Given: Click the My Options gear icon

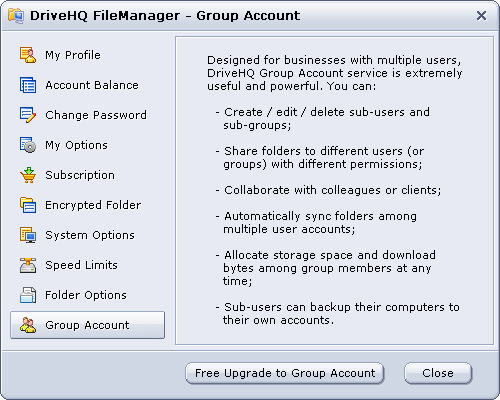Looking at the screenshot, I should click(28, 145).
